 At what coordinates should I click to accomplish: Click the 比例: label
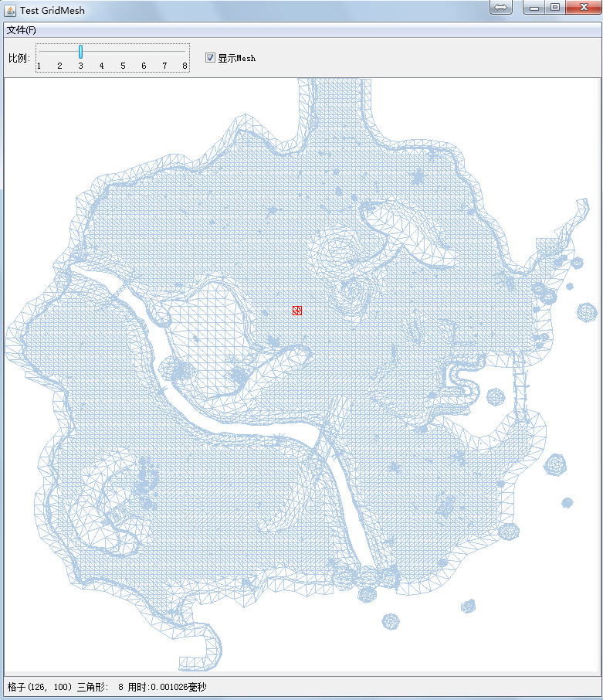pyautogui.click(x=19, y=58)
